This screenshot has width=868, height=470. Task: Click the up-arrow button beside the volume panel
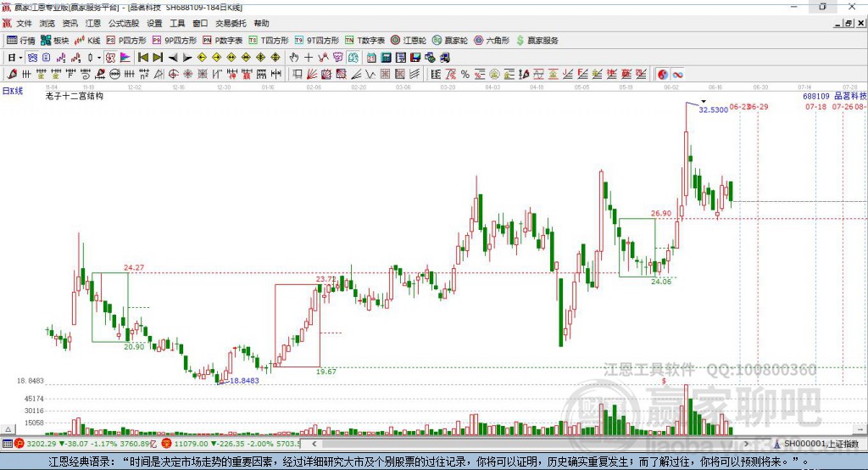click(8, 429)
